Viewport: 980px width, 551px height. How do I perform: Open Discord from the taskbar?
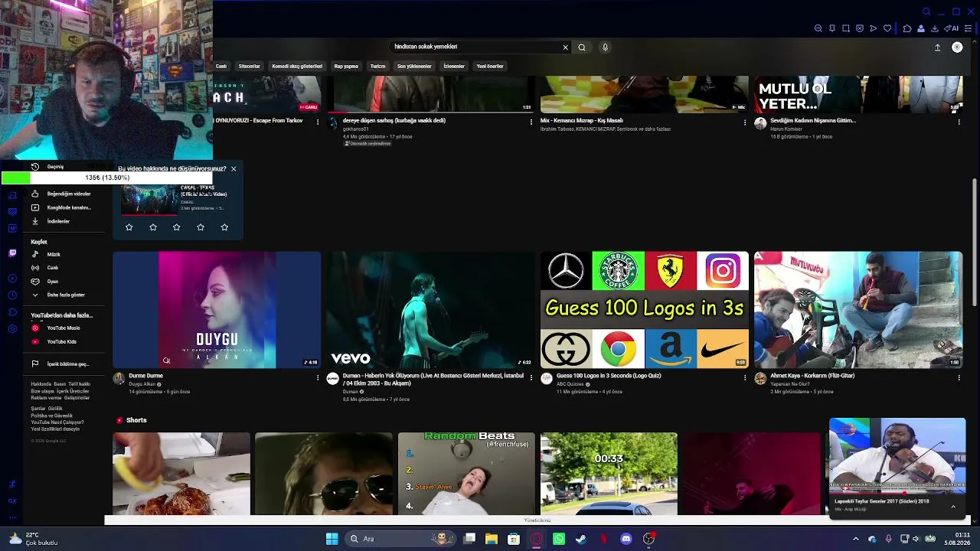point(626,539)
